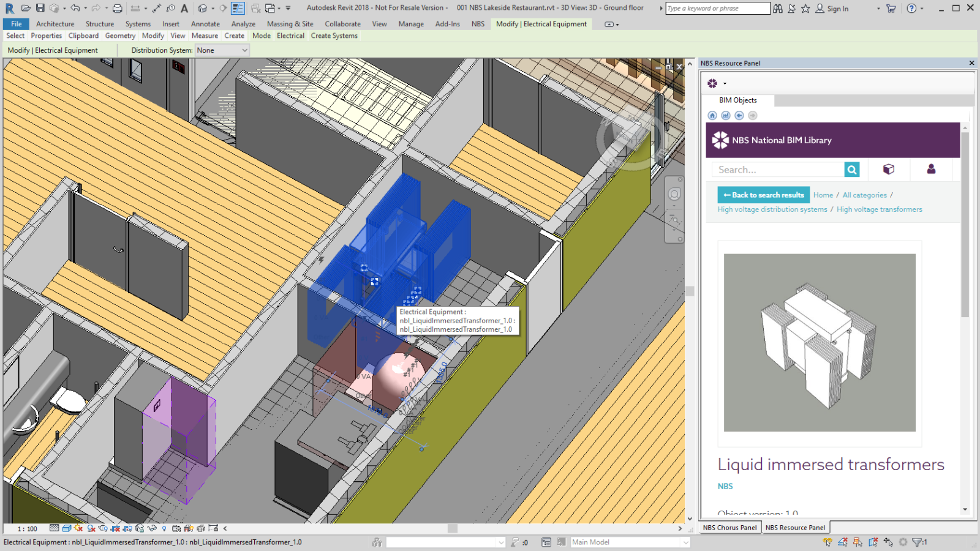The image size is (980, 551).
Task: Follow the Home breadcrumb link
Action: (823, 195)
